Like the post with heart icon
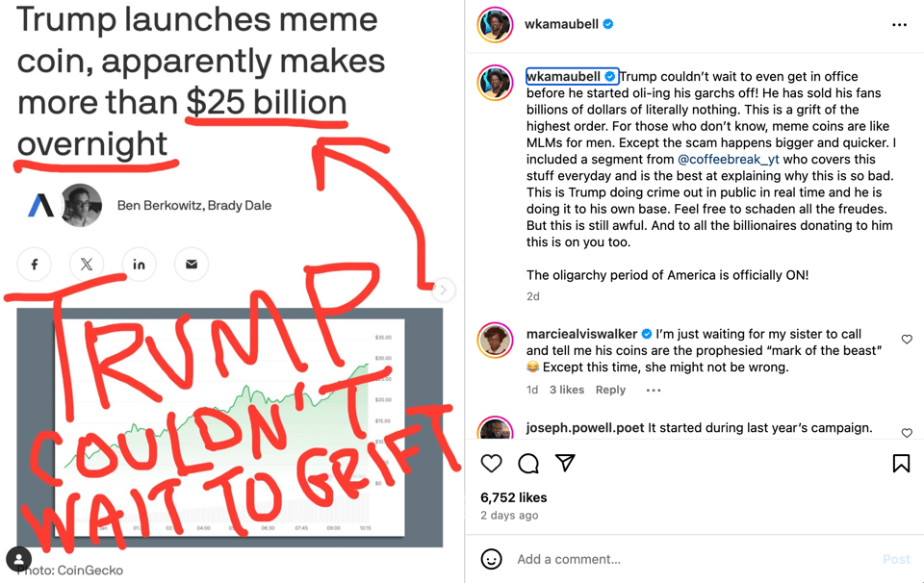Viewport: 924px width, 583px height. (492, 464)
